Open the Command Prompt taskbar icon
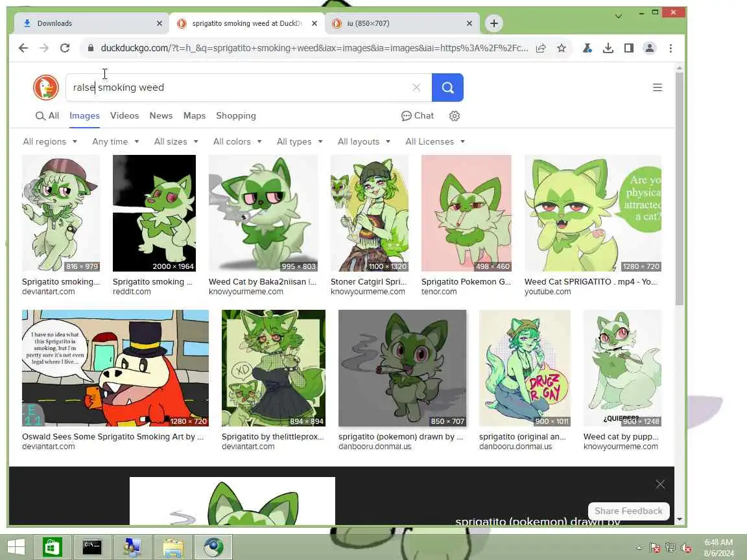The image size is (747, 560). point(92,547)
